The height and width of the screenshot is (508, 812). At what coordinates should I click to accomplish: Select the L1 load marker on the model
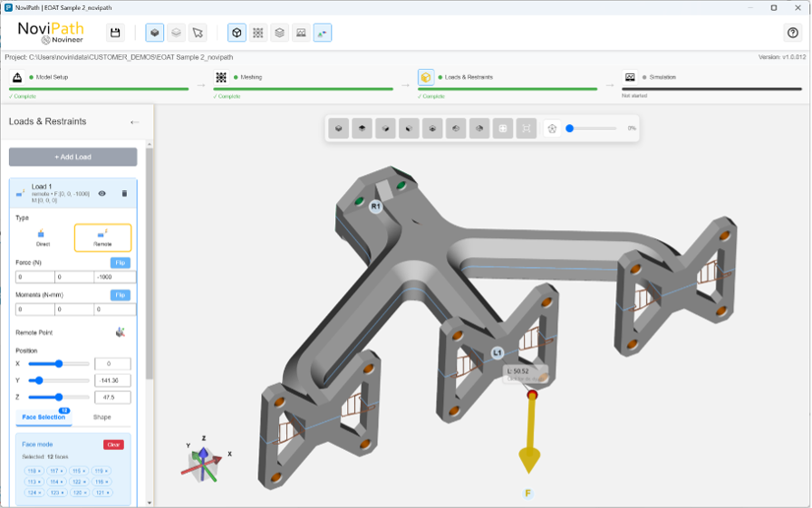[498, 353]
